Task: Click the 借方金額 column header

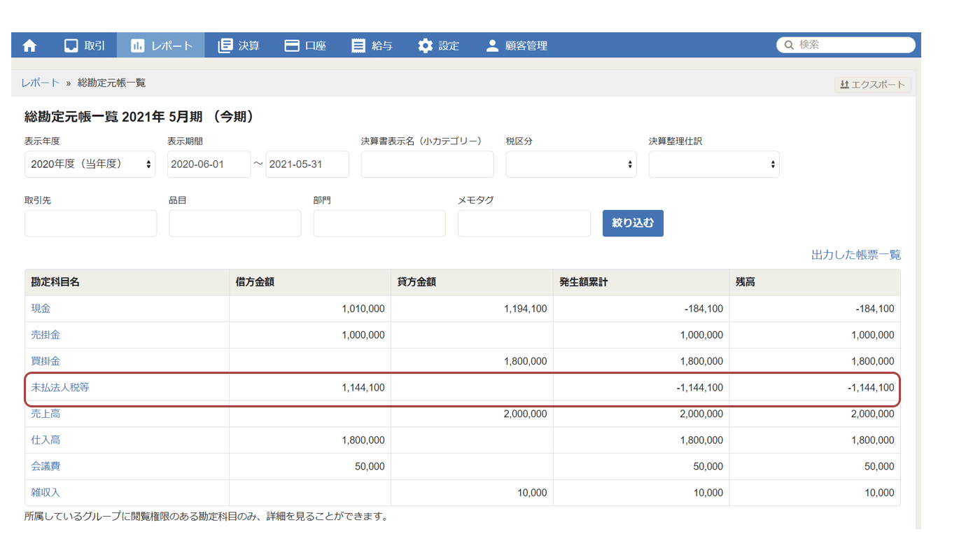Action: pyautogui.click(x=310, y=282)
